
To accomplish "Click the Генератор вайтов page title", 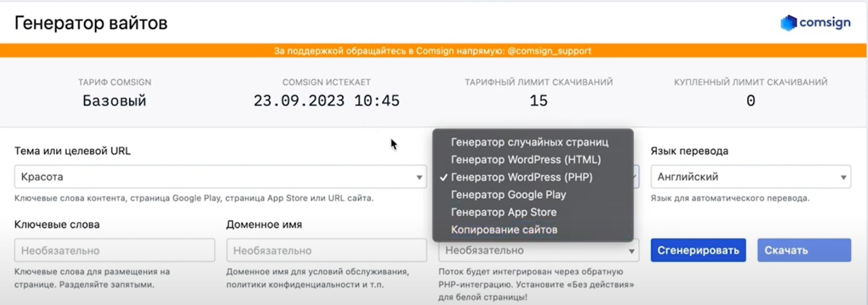I will click(x=91, y=23).
